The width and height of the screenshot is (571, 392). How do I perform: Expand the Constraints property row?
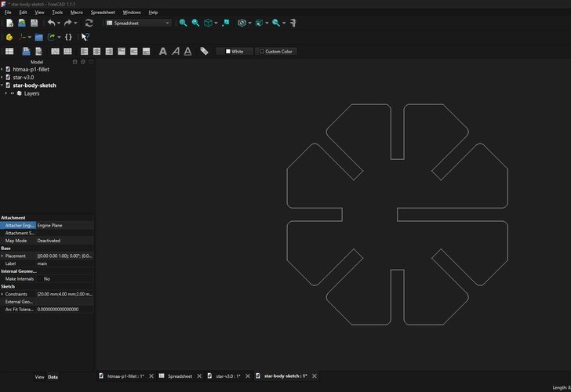[2, 294]
